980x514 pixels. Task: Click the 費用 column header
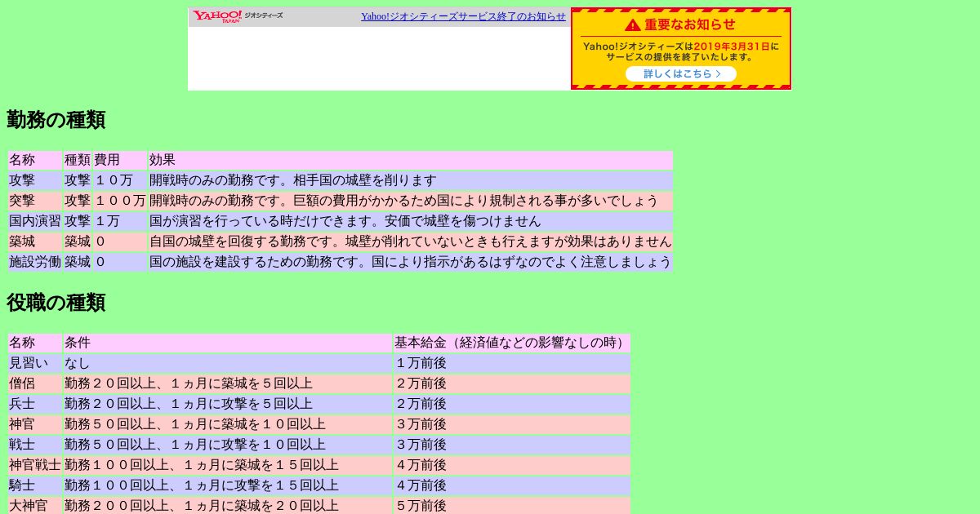[x=120, y=160]
